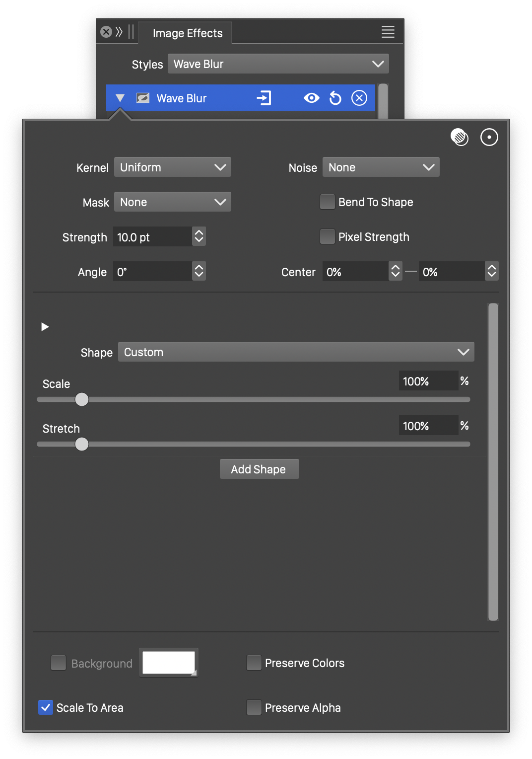Image resolution: width=532 pixels, height=759 pixels.
Task: Click the double-chevron collapse panel icon
Action: (x=119, y=32)
